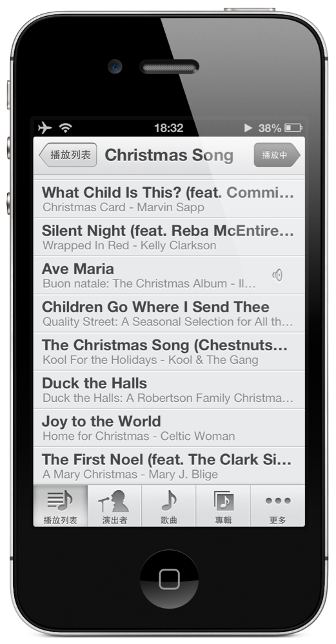
Task: Open the Playlists tab icon
Action: coord(60,500)
